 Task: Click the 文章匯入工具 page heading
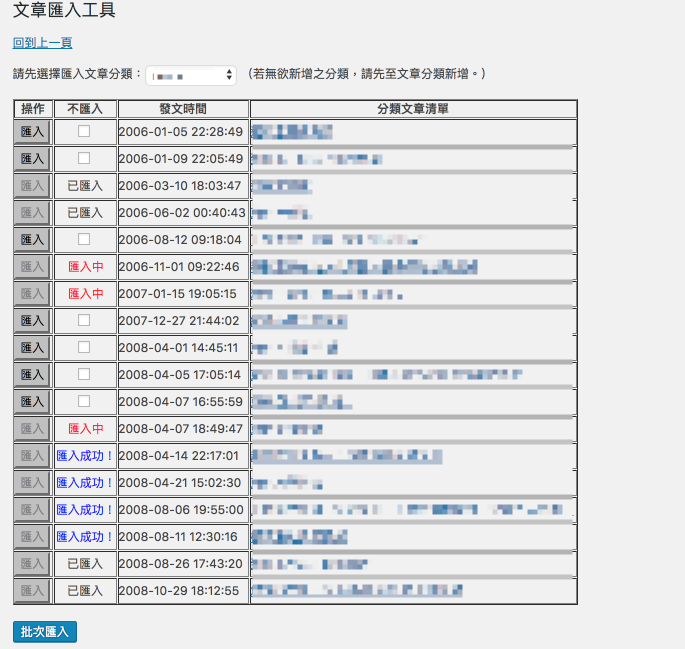[x=64, y=10]
